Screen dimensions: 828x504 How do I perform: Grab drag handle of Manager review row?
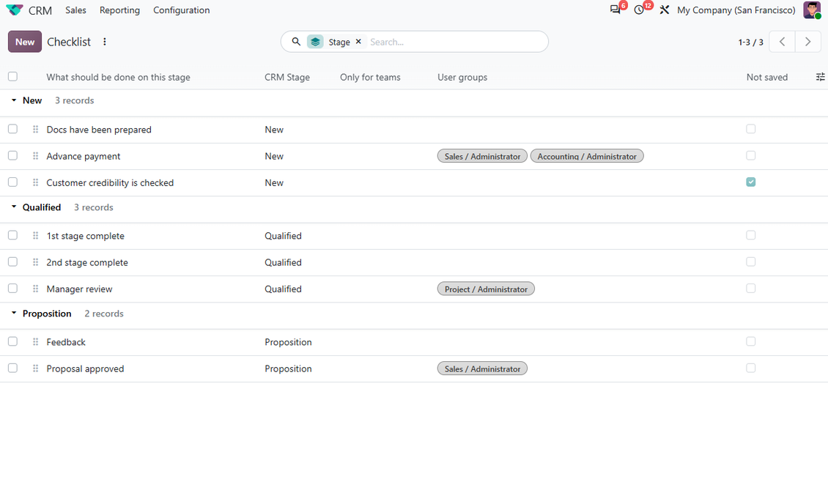[x=35, y=289]
